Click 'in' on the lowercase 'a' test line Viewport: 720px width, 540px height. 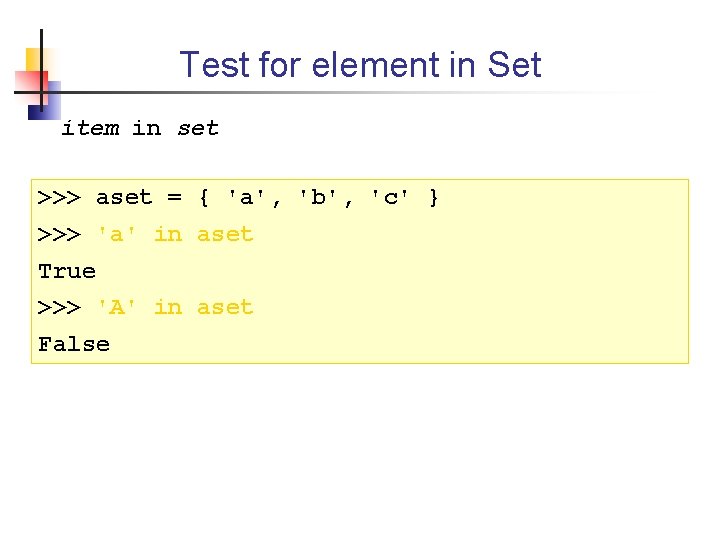click(x=168, y=235)
